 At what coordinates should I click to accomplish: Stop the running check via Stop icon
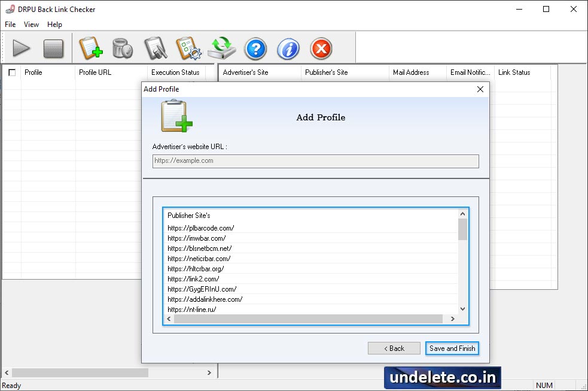54,49
